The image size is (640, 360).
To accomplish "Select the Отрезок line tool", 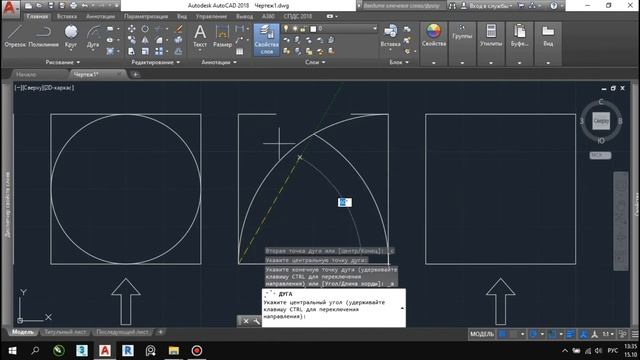I will (15, 36).
